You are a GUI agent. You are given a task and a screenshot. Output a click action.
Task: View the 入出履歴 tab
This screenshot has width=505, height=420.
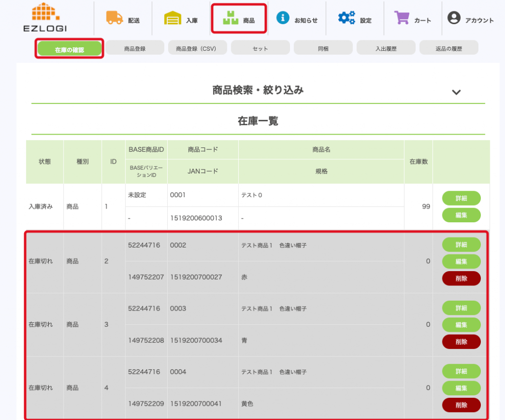tap(386, 49)
